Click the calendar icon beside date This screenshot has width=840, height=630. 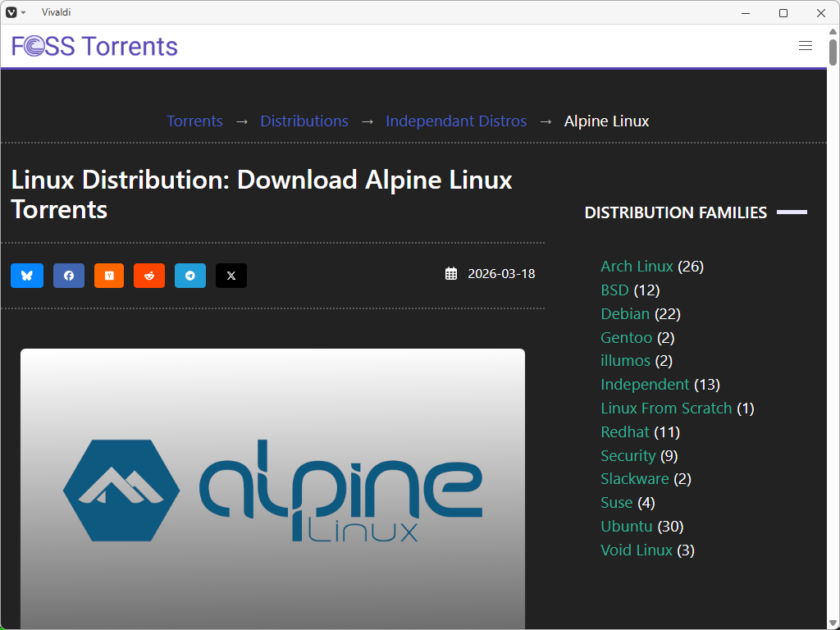(451, 274)
